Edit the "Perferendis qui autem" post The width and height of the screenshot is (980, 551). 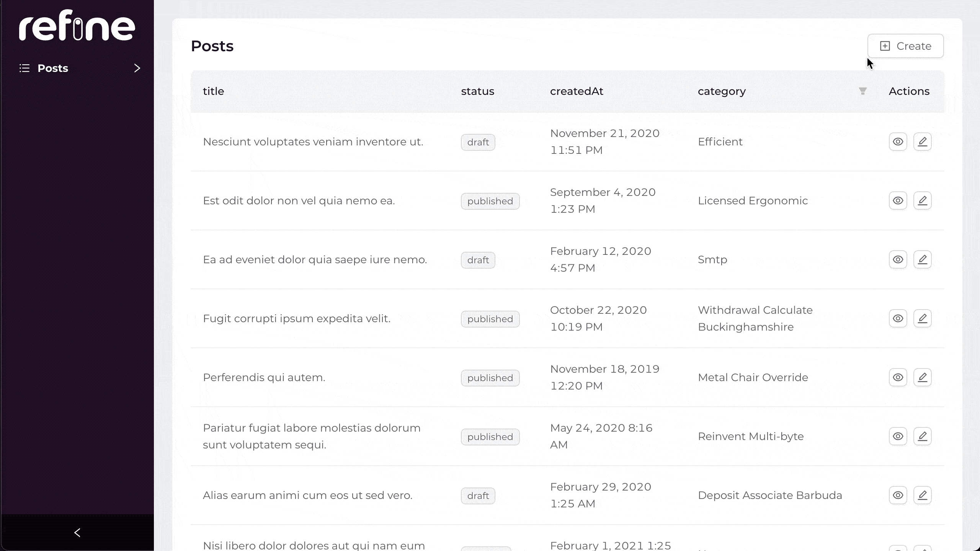click(x=923, y=377)
